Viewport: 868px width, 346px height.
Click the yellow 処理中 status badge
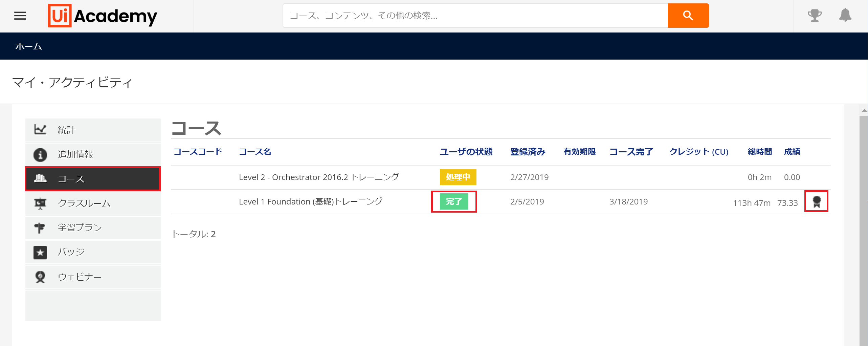[458, 177]
